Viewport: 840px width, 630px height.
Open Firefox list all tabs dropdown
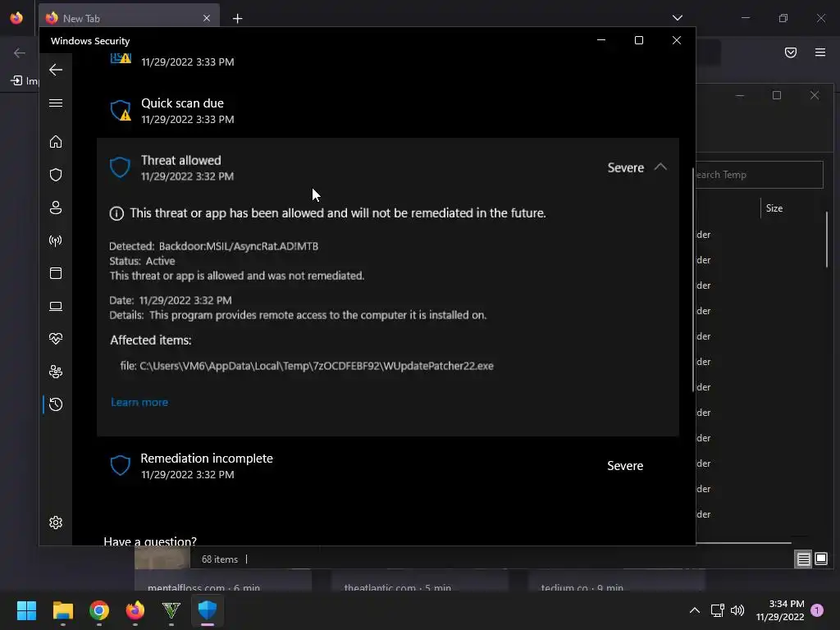coord(677,18)
